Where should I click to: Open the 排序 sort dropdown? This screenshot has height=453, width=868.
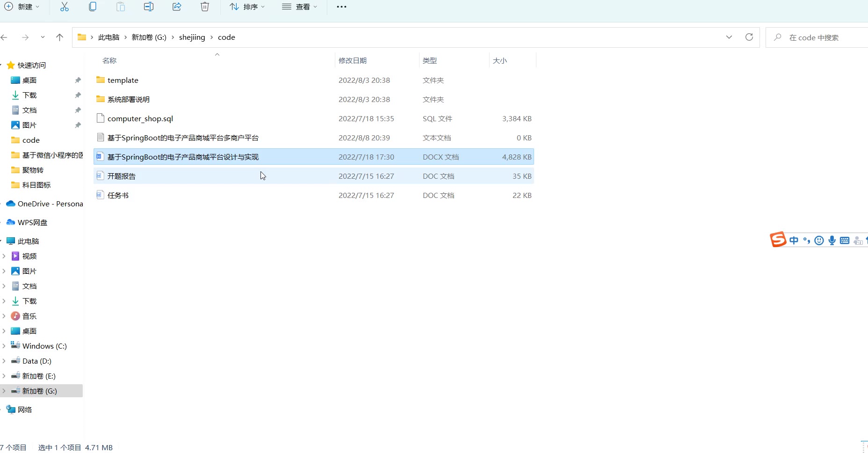pos(247,7)
